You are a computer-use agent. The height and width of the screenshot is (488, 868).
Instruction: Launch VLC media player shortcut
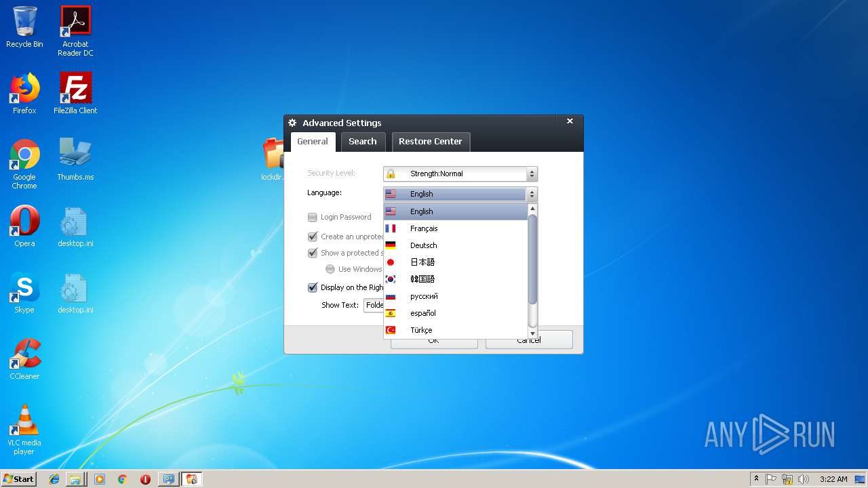pos(24,430)
